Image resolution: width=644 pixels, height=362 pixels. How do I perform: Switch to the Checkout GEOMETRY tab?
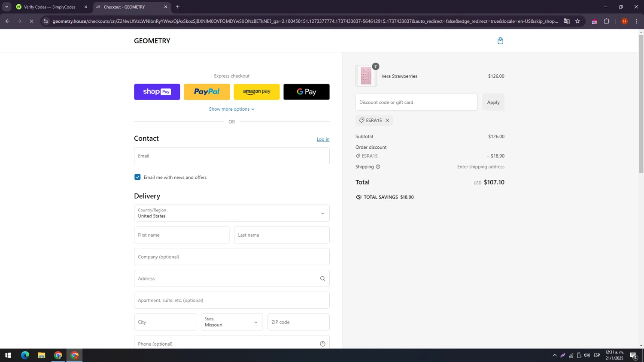[131, 7]
